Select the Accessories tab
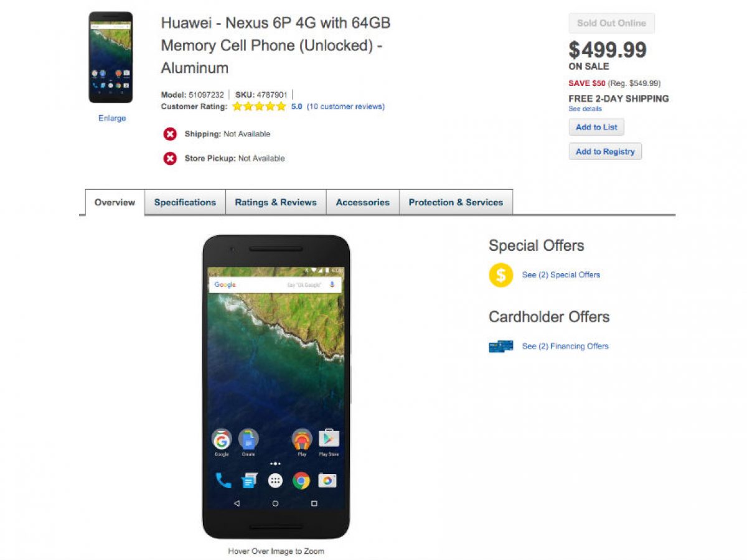The image size is (747, 560). click(362, 203)
